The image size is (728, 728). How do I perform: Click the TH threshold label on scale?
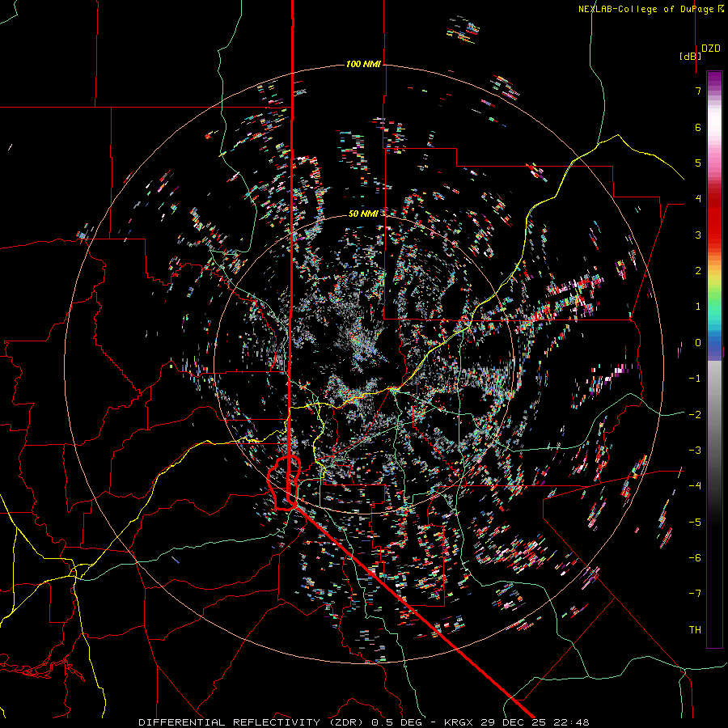pos(695,630)
